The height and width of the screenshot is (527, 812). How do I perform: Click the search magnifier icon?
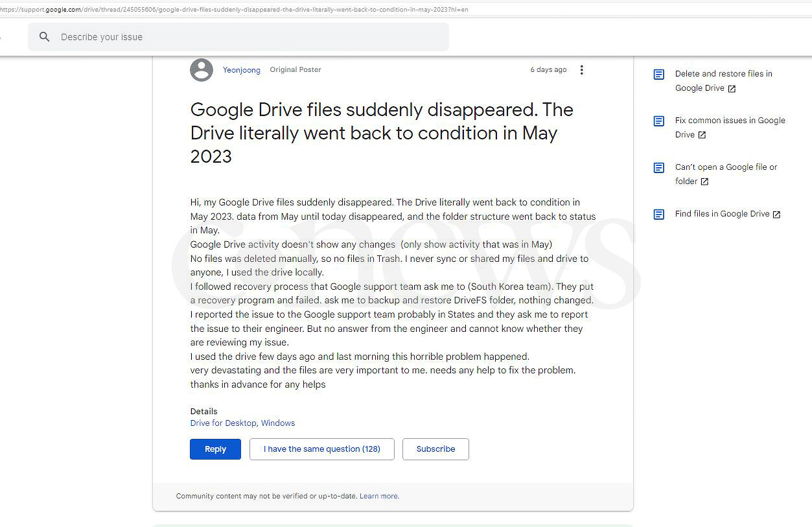tap(44, 37)
